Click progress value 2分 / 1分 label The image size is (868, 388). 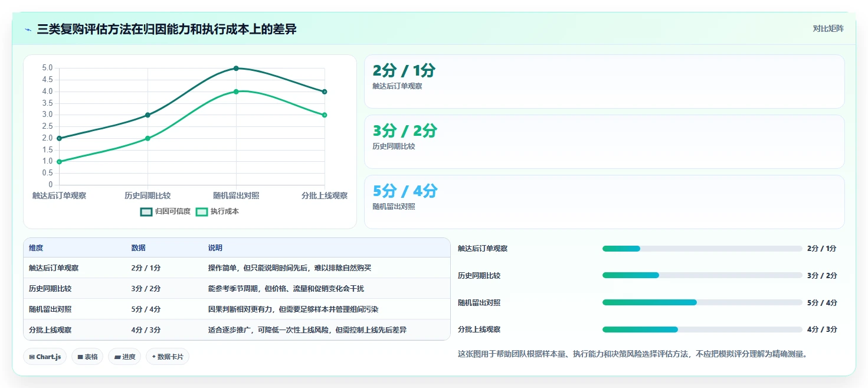click(x=822, y=249)
